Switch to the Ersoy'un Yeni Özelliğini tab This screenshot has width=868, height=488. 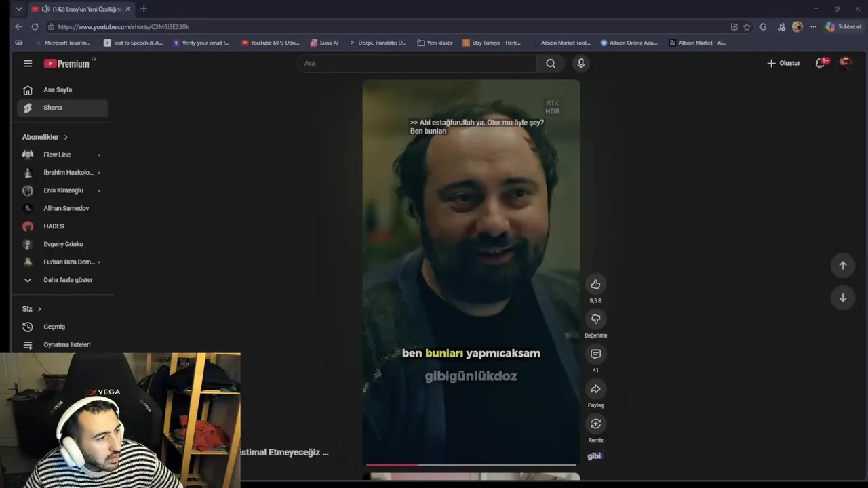(80, 9)
